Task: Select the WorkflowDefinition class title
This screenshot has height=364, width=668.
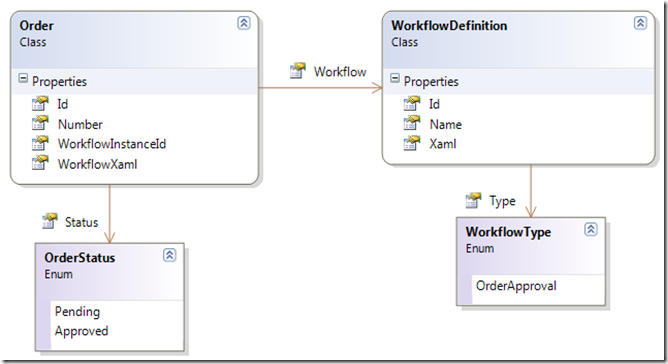Action: (449, 26)
